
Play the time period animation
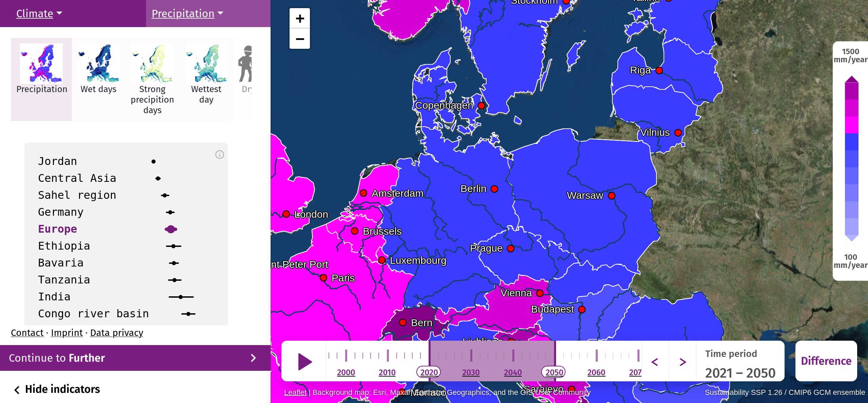[305, 362]
